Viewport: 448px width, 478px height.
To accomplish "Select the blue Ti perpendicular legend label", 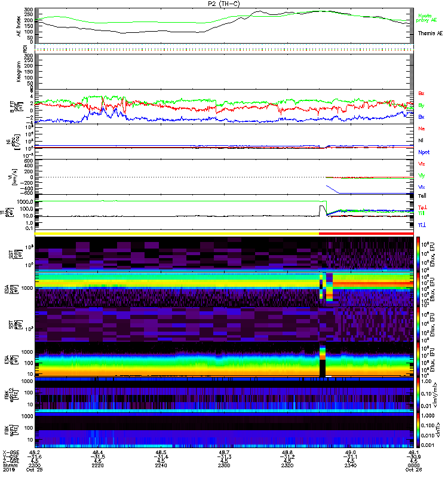I will coord(422,225).
